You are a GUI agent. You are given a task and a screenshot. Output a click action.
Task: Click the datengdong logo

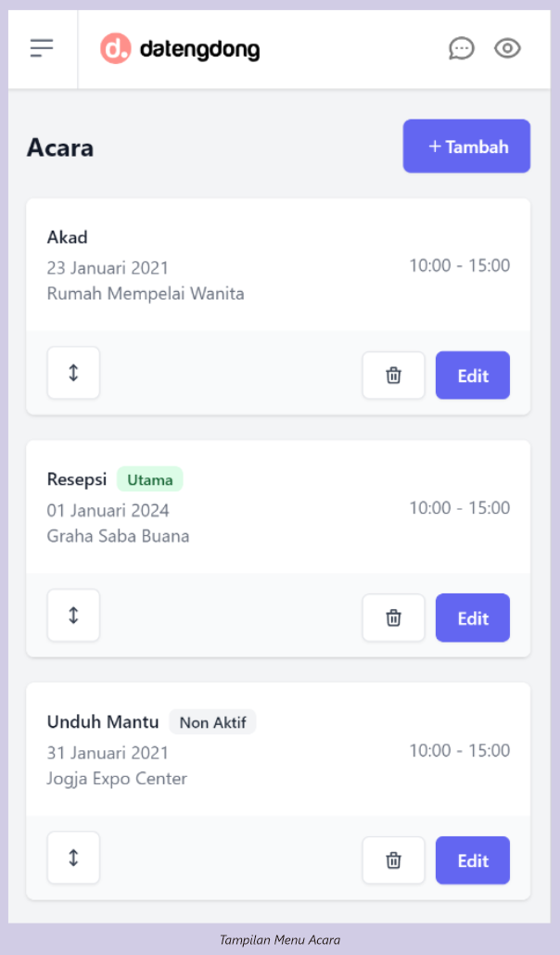pos(180,48)
